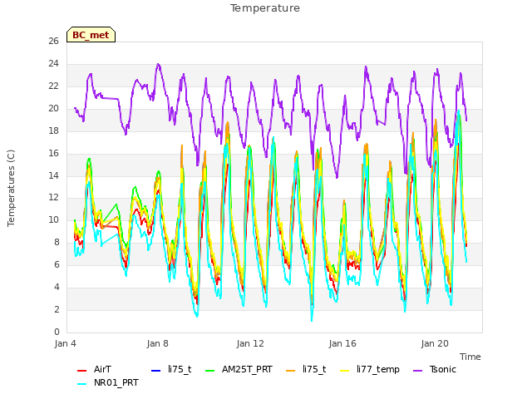Click the cyan NR01_PRT color marker
The width and height of the screenshot is (532, 399).
click(81, 384)
